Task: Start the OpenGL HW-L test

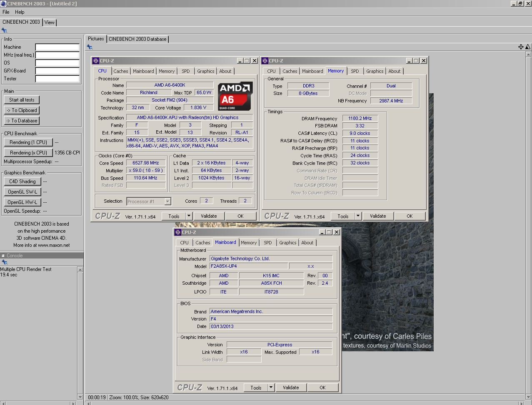Action: click(22, 202)
